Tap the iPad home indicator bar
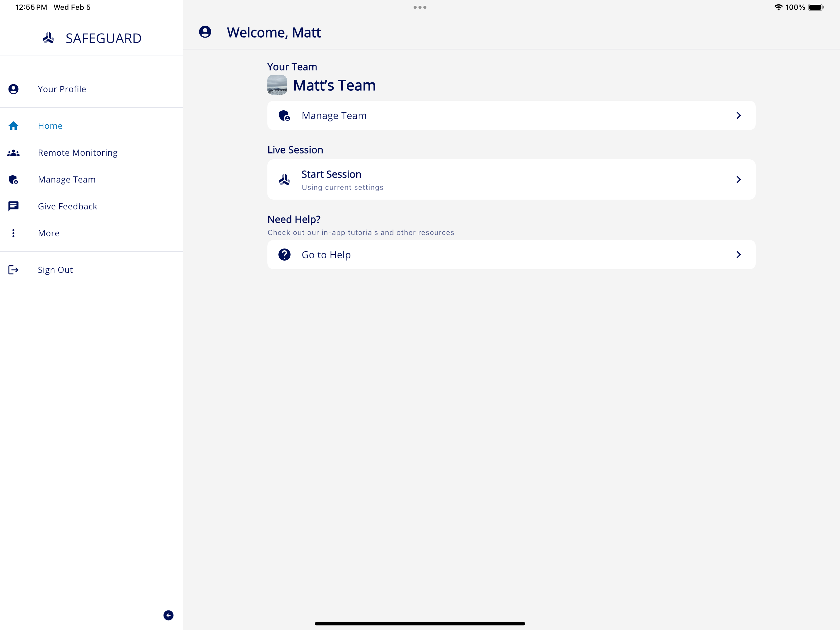This screenshot has width=840, height=630. pos(420,624)
